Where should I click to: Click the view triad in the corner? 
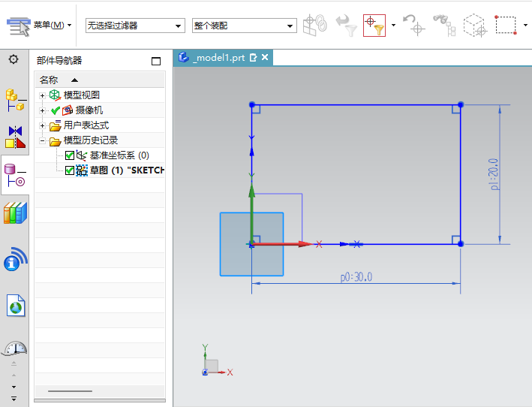(217, 360)
